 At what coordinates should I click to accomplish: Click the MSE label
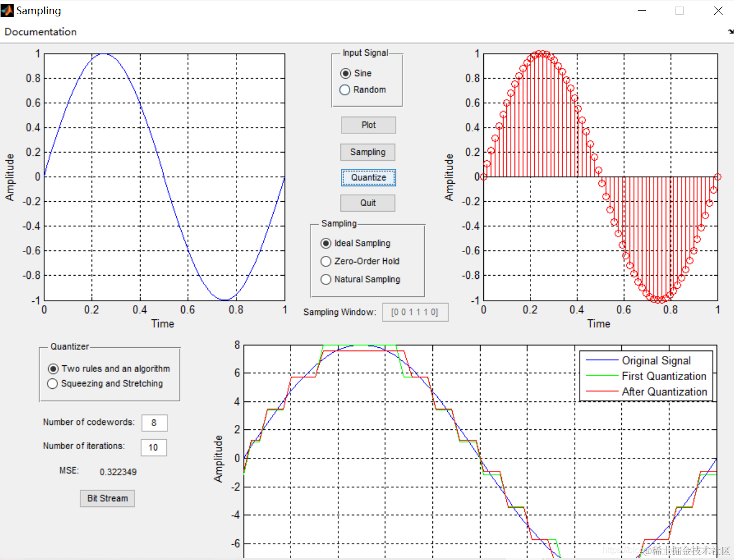click(x=69, y=470)
